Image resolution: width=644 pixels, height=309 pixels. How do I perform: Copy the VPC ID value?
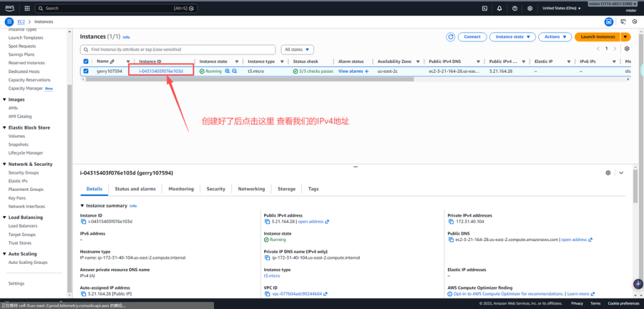(267, 294)
